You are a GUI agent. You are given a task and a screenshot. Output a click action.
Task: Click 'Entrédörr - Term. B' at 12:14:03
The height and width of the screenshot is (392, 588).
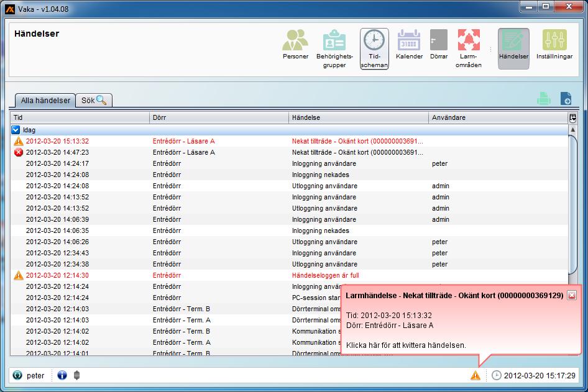(x=181, y=309)
